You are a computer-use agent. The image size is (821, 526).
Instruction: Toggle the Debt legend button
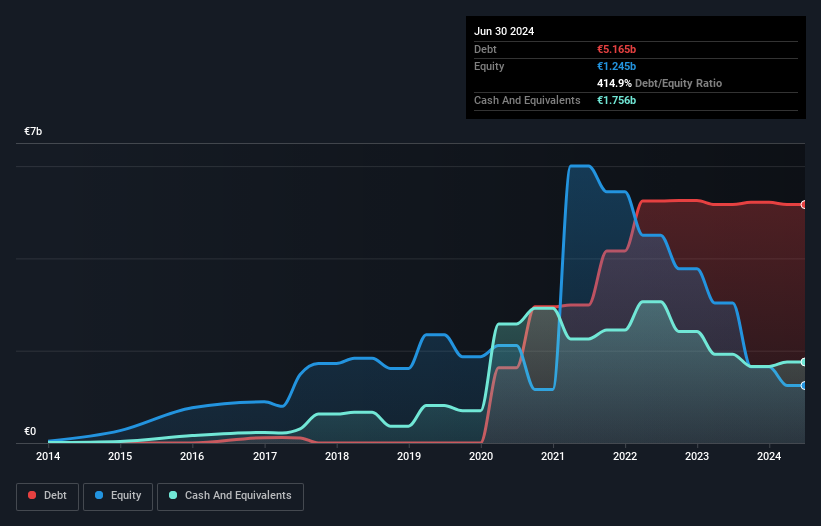pos(48,496)
